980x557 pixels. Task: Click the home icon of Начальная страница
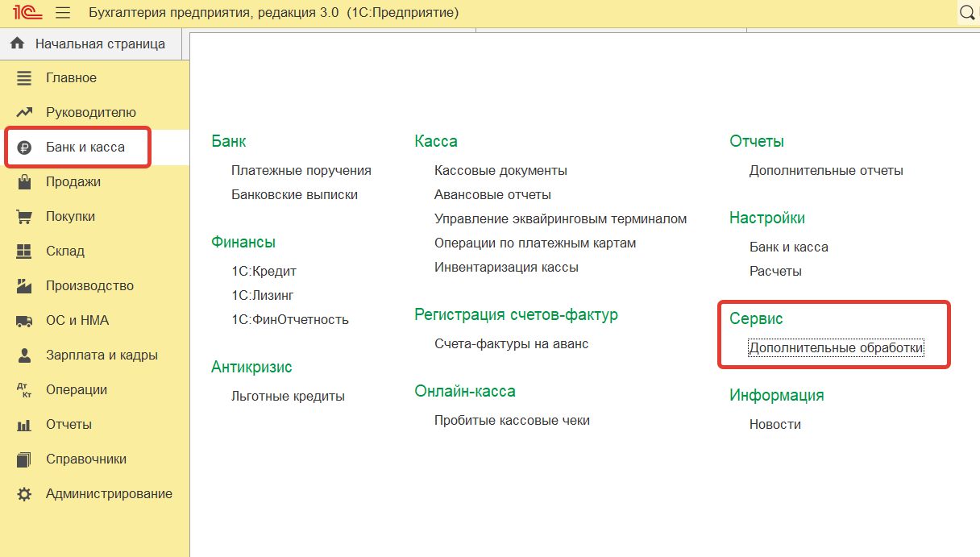(17, 44)
